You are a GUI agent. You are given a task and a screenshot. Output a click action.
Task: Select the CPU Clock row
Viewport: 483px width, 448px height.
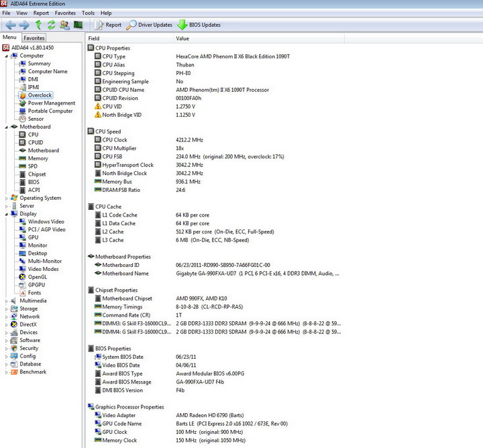tap(215, 139)
